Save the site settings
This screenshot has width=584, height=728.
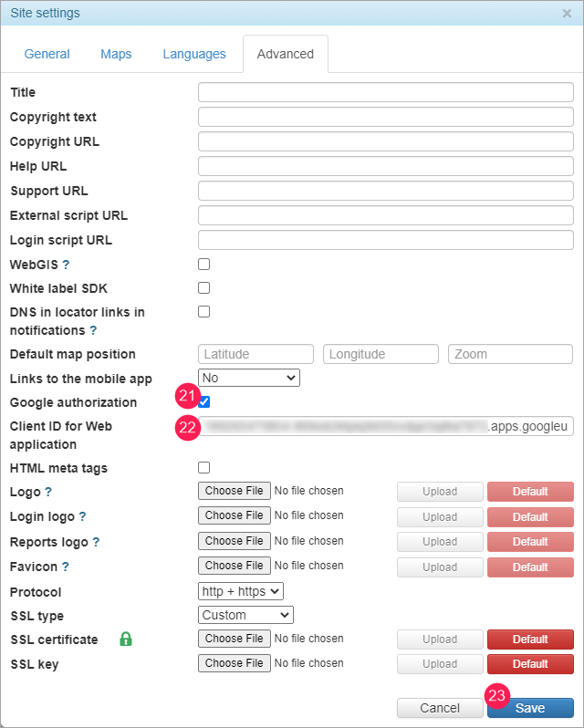tap(530, 708)
